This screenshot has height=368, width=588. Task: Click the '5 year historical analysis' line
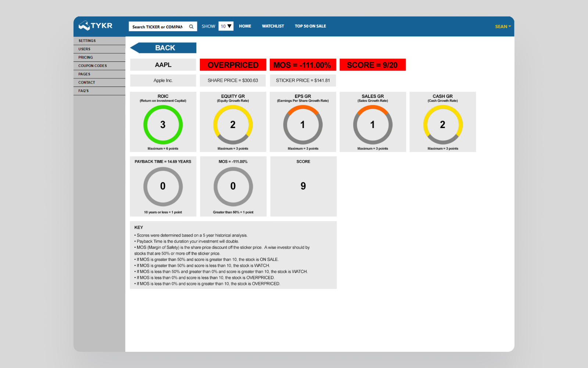191,236
